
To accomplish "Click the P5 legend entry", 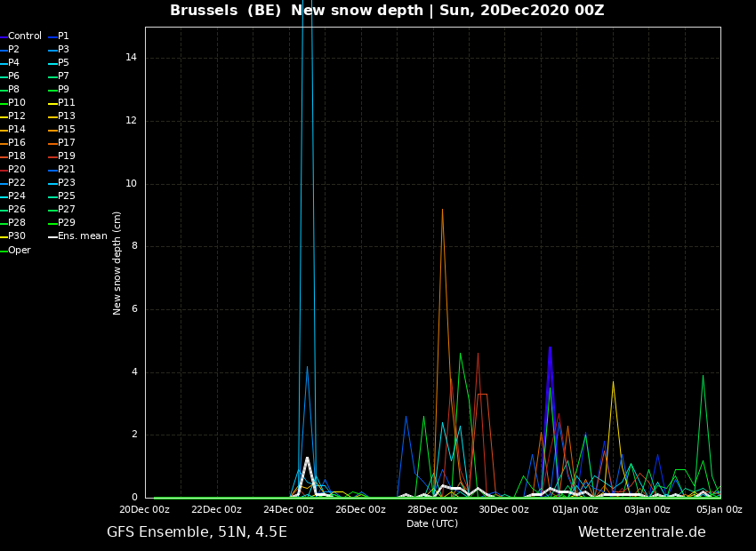I will click(x=60, y=62).
